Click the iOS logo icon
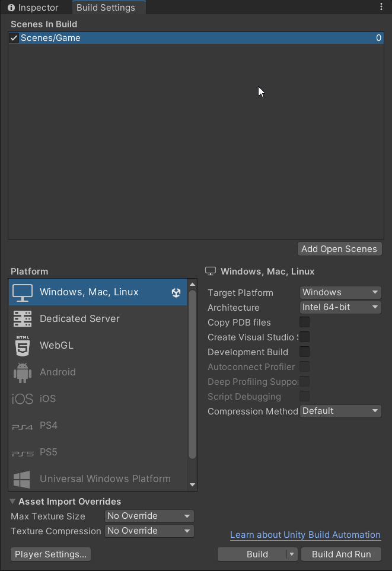The height and width of the screenshot is (571, 392). coord(23,399)
